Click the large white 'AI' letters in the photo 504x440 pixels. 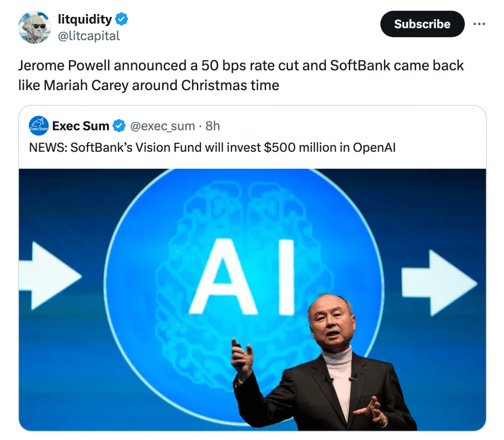coord(242,277)
